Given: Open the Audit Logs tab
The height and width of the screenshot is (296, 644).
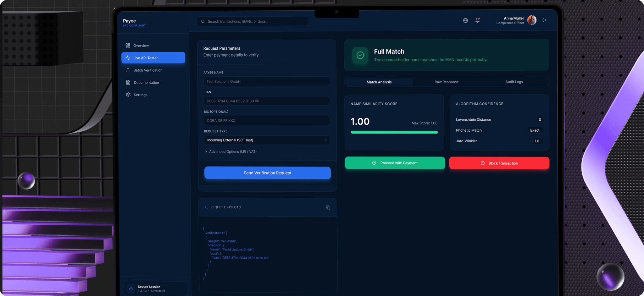Looking at the screenshot, I should tap(514, 82).
